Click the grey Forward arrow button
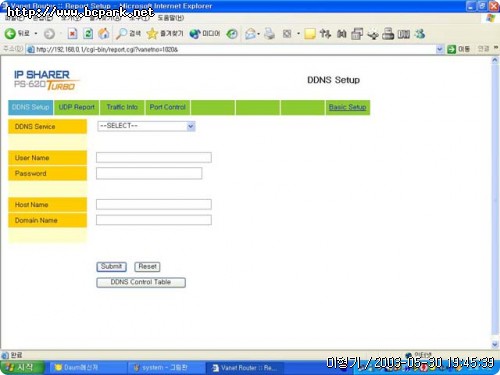This screenshot has width=500, height=375. coord(49,34)
